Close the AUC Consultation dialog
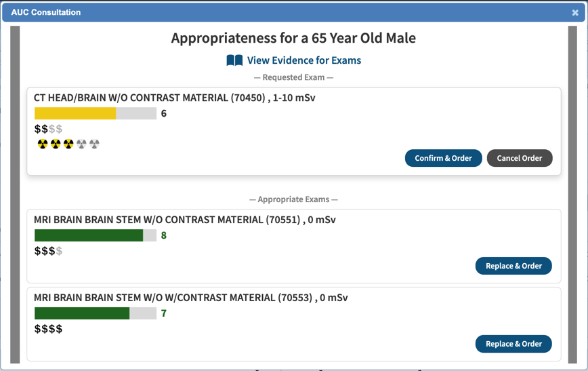588x371 pixels. click(575, 13)
